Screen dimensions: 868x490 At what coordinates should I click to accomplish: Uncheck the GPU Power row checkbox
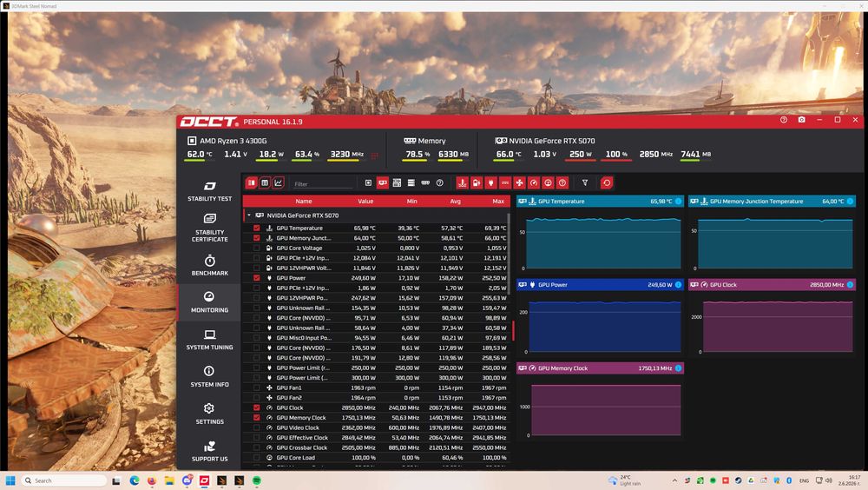click(256, 278)
